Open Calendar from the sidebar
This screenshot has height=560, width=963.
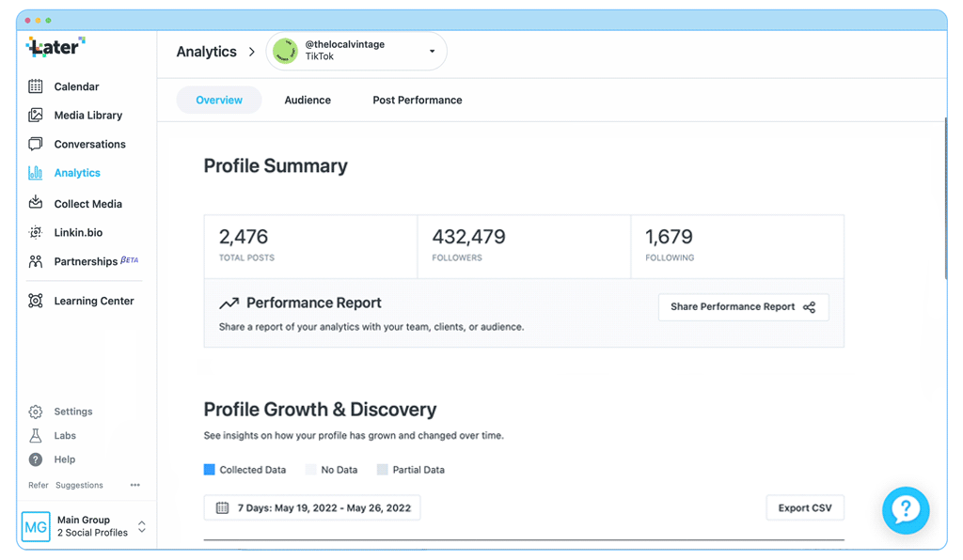[x=76, y=86]
